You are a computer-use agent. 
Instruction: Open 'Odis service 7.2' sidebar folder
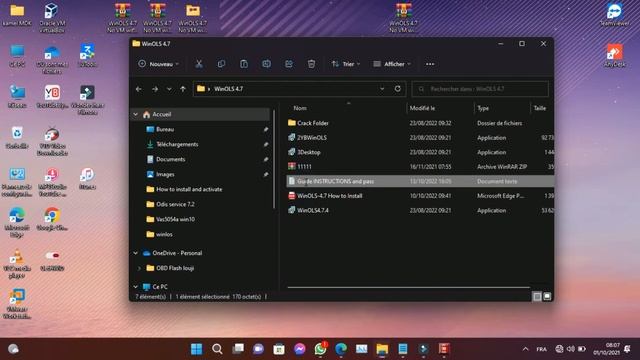point(175,204)
